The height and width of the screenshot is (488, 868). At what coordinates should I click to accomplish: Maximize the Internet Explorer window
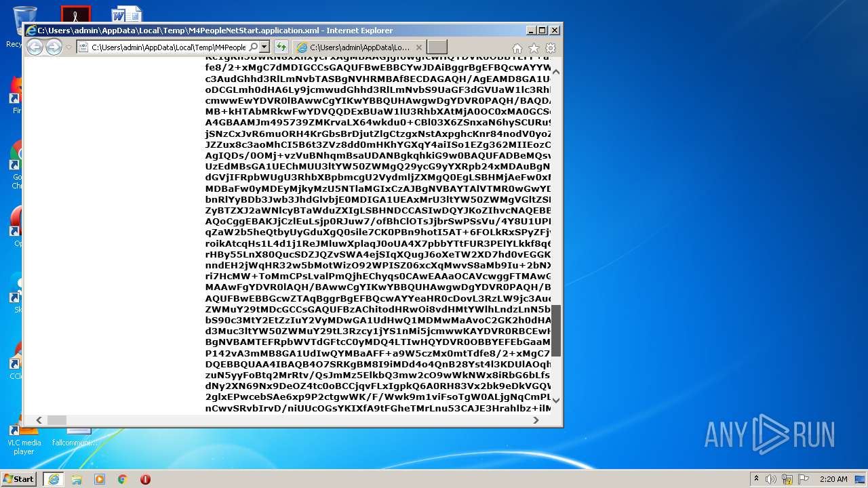[x=542, y=30]
